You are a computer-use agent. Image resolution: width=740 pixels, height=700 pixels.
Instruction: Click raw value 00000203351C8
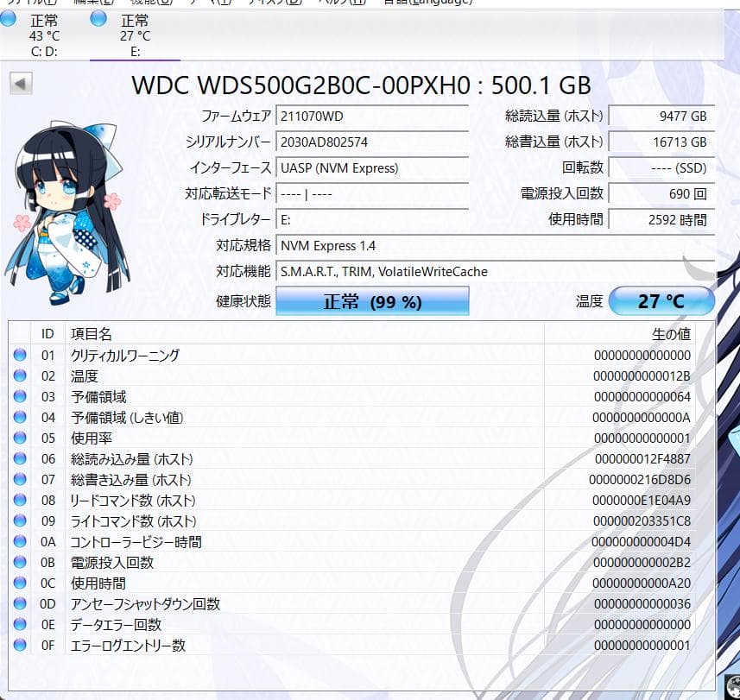click(642, 521)
